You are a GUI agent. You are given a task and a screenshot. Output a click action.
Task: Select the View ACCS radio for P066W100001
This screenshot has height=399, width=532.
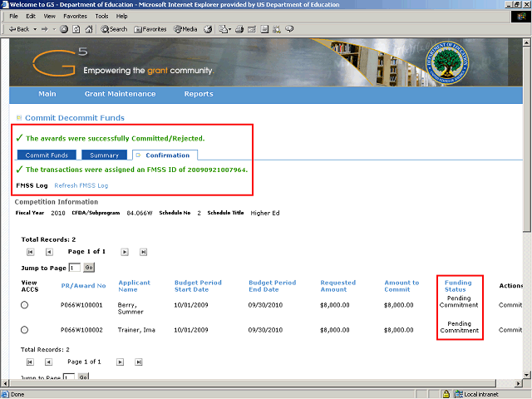24,305
